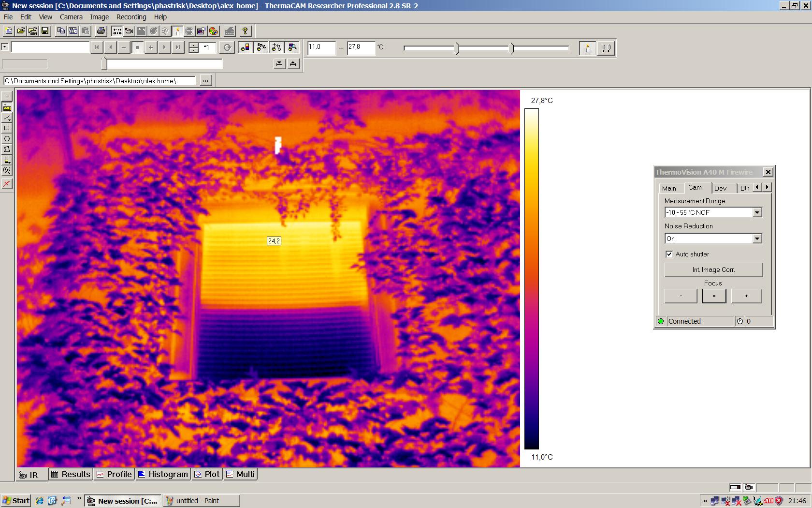Screen dimensions: 812x508
Task: Toggle the scale auto-adjust candle button
Action: point(587,48)
